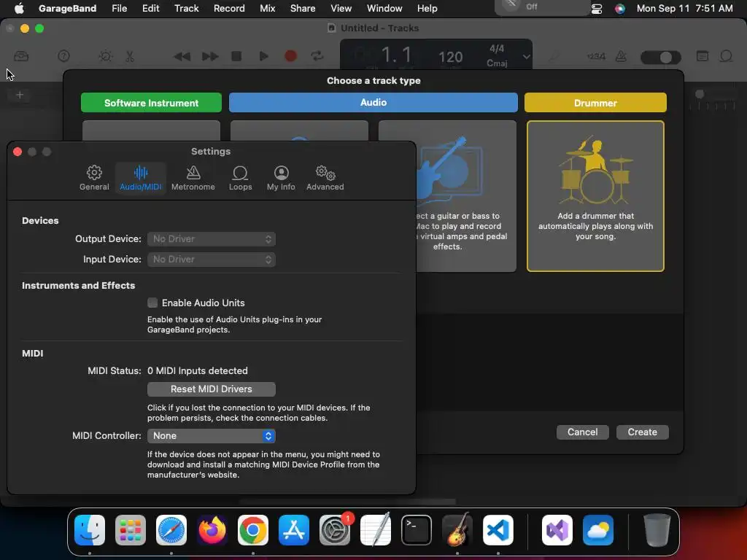Open Smart Controls dial icon
This screenshot has height=560, width=747.
pyautogui.click(x=105, y=56)
